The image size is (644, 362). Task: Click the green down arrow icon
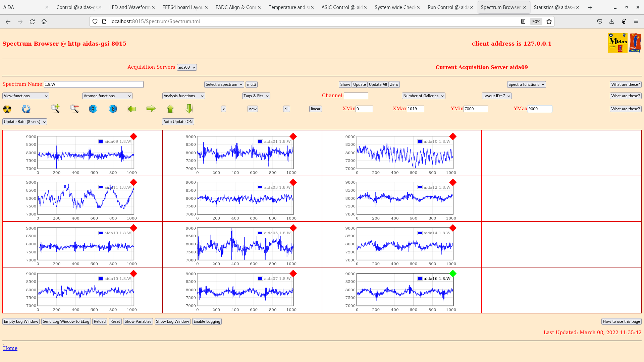click(189, 109)
